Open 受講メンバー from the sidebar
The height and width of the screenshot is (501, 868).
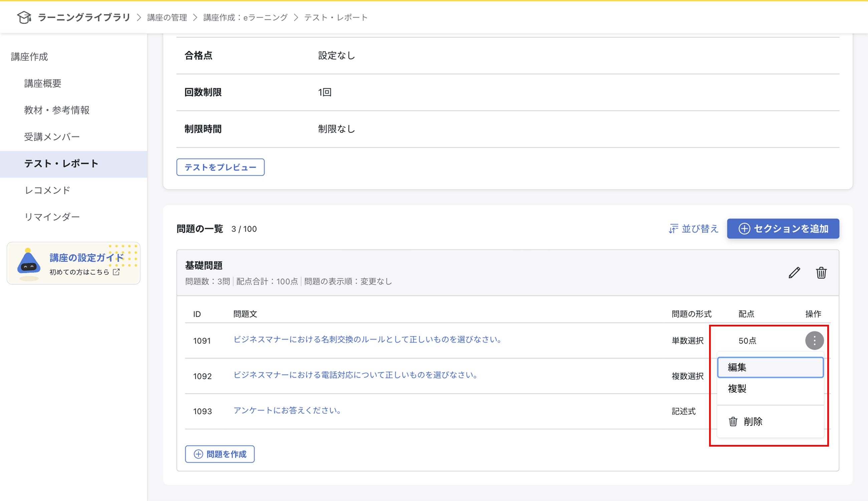52,137
